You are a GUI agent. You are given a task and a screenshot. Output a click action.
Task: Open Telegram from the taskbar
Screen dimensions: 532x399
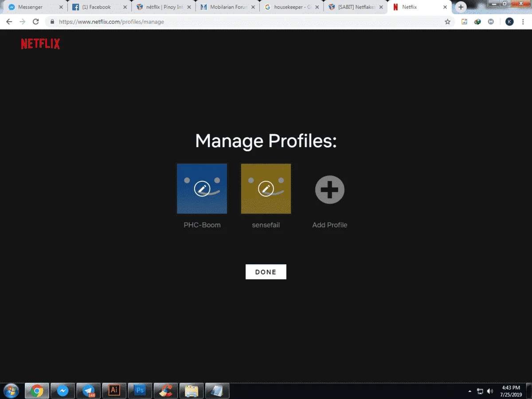tap(88, 391)
